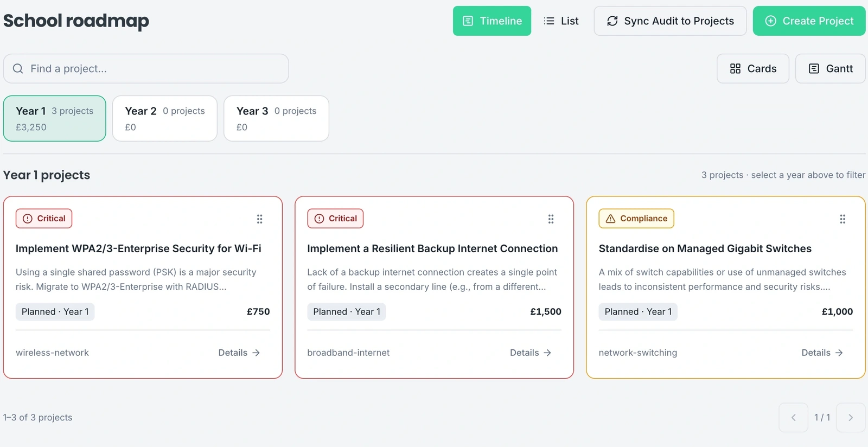This screenshot has width=868, height=447.
Task: Open options menu on WPA2/3-Enterprise card
Action: click(259, 219)
